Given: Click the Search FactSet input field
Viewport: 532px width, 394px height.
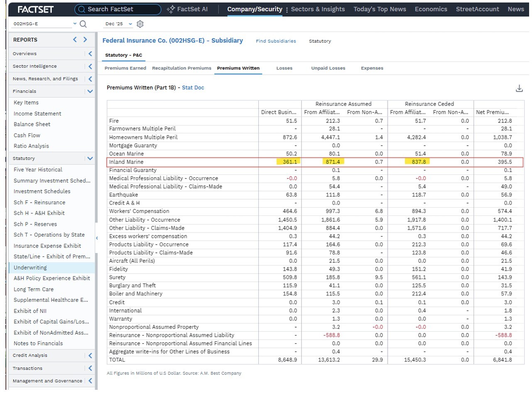Looking at the screenshot, I should 118,9.
